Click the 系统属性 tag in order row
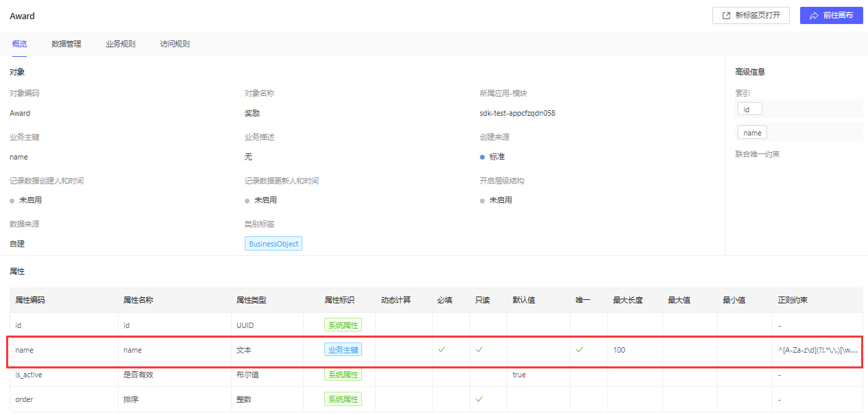The image size is (868, 415). tap(343, 399)
